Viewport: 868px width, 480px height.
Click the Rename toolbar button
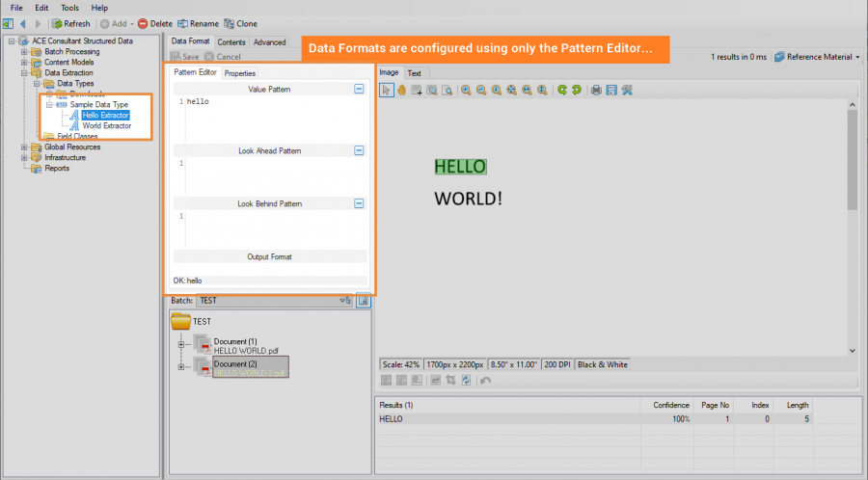click(x=198, y=24)
